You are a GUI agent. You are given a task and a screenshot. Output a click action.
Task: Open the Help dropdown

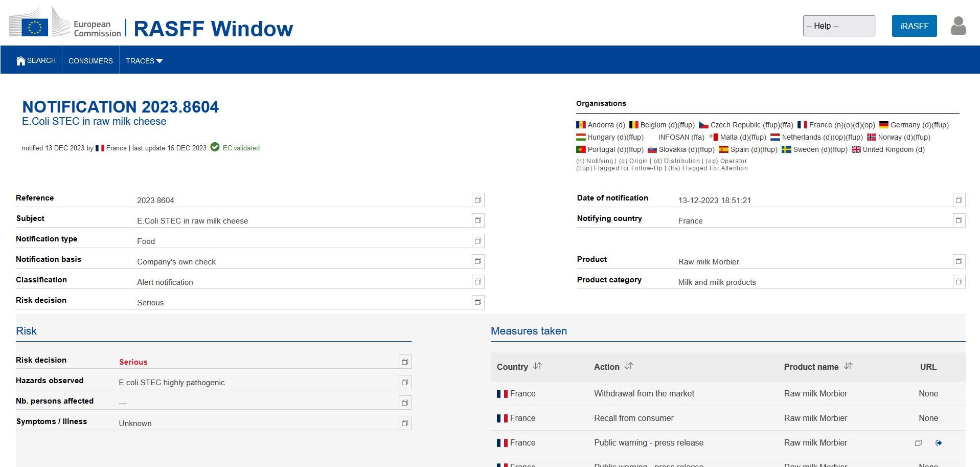pyautogui.click(x=839, y=26)
